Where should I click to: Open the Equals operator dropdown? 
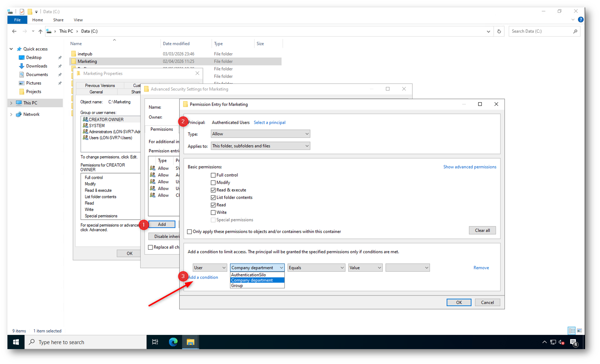coord(316,268)
